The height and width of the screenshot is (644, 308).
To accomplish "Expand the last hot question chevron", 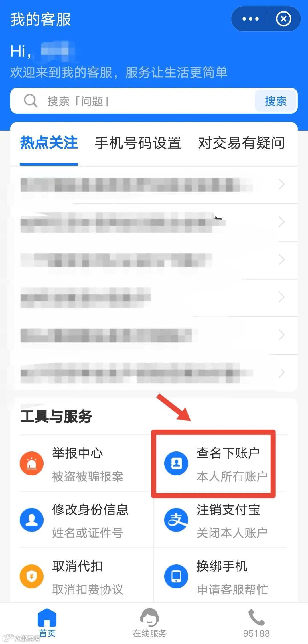I will point(282,372).
